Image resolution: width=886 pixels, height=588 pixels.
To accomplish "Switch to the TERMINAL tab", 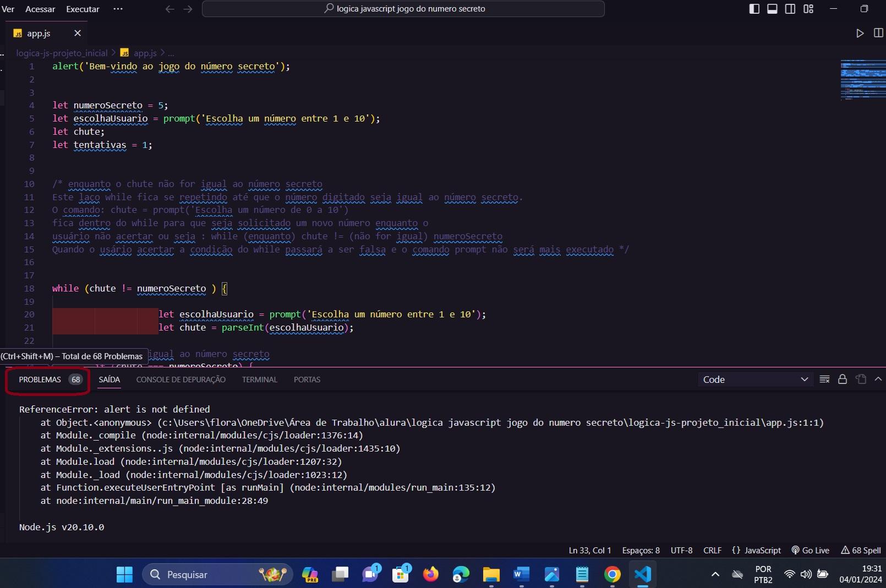I will [x=260, y=380].
